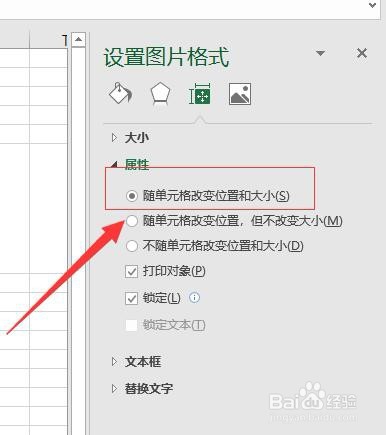This screenshot has width=386, height=435.
Task: Click the chevron at the top right corner
Action: [x=373, y=5]
